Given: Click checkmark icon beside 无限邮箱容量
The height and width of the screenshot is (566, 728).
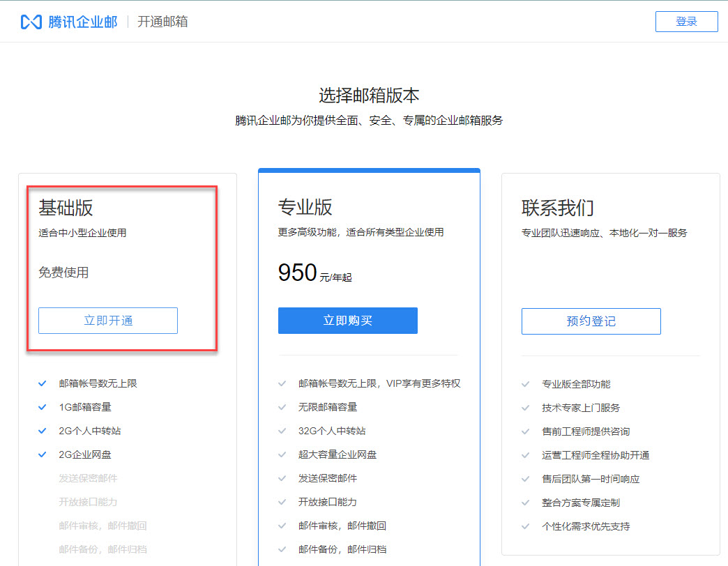Looking at the screenshot, I should pyautogui.click(x=282, y=407).
